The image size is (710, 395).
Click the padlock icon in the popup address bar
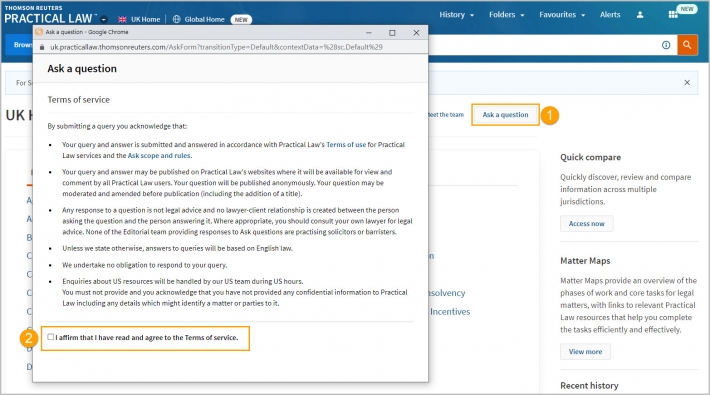coord(42,47)
